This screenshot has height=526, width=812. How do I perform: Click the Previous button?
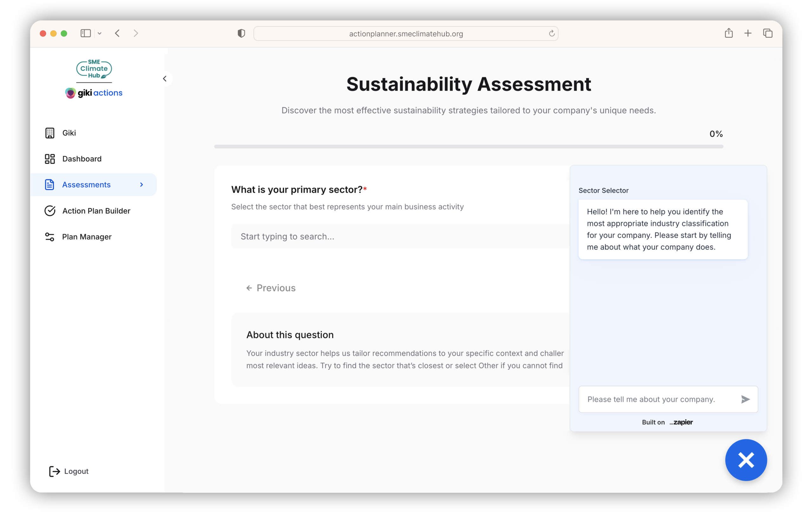(271, 288)
